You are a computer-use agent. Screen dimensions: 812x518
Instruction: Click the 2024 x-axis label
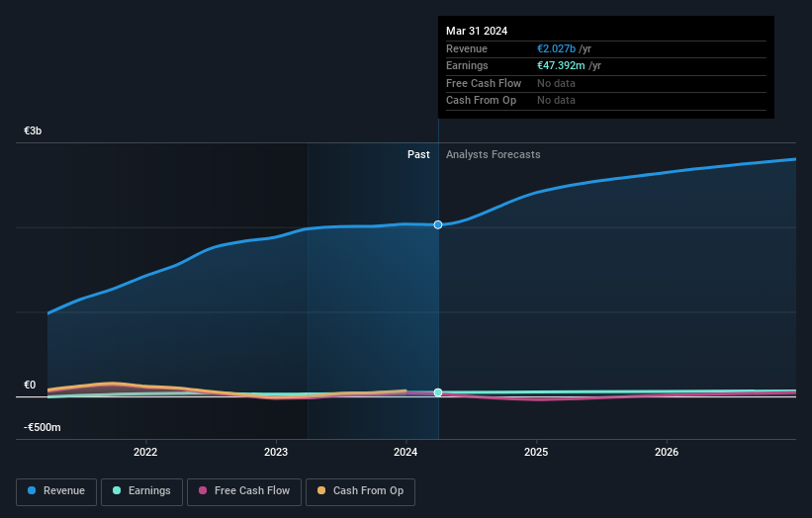click(406, 453)
